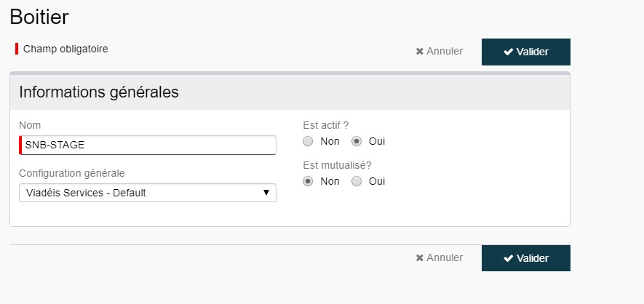Click the Champ obligatoire legend
The image size is (644, 304).
click(x=65, y=49)
